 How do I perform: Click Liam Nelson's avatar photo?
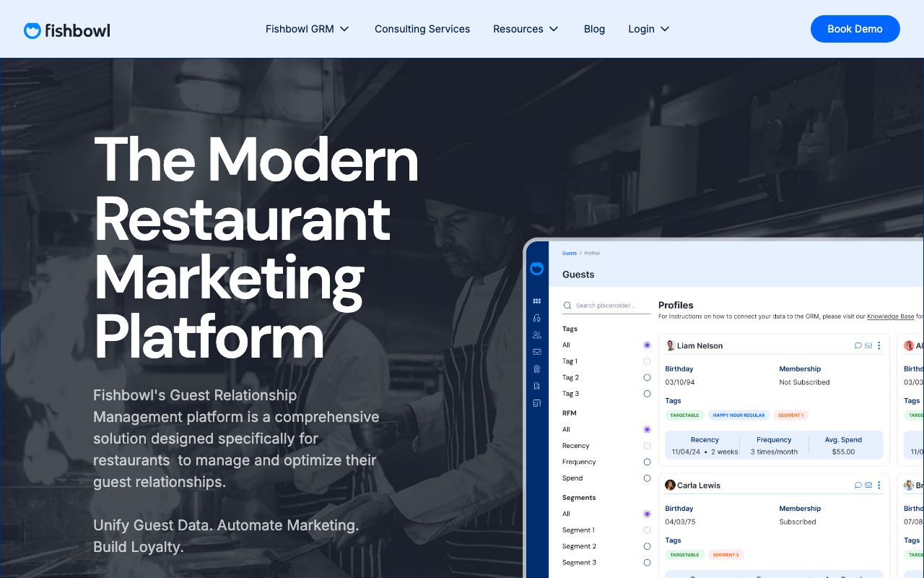pyautogui.click(x=670, y=345)
